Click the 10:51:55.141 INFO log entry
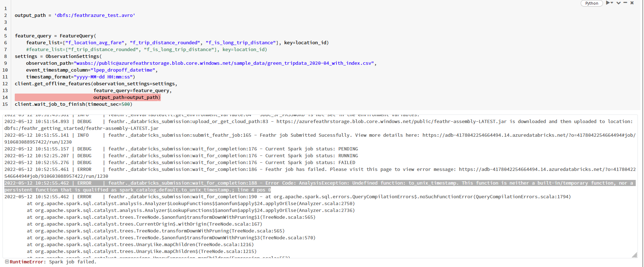Screen dimensions: 644x267 (320, 139)
